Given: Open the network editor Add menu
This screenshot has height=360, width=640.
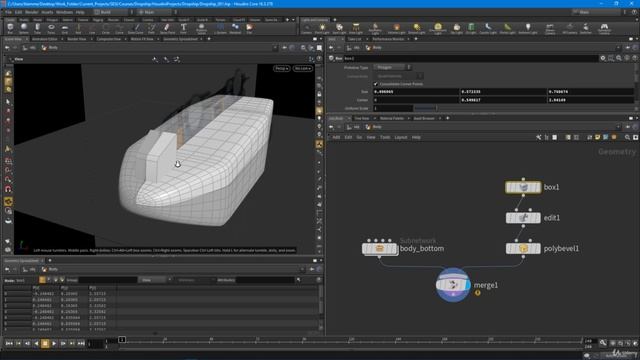Looking at the screenshot, I should tap(336, 138).
